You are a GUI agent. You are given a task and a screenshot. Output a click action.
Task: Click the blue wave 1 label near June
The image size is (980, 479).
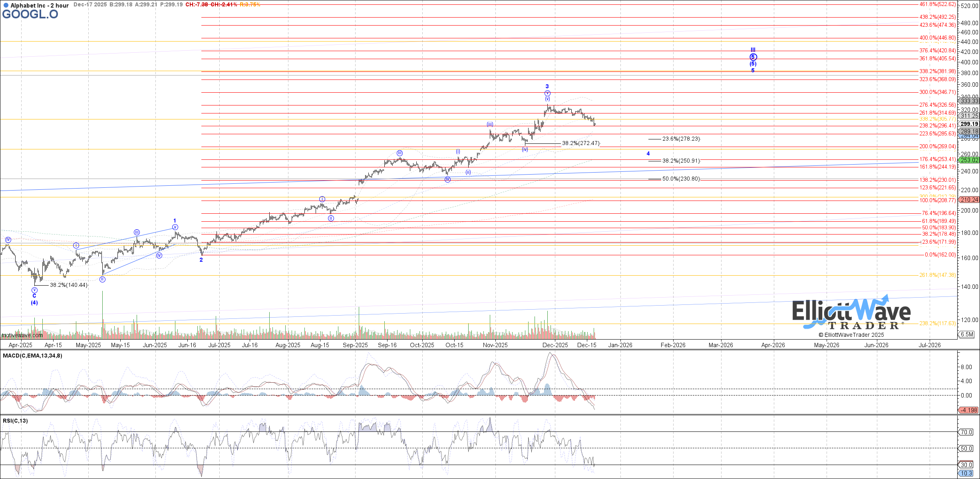(x=175, y=221)
